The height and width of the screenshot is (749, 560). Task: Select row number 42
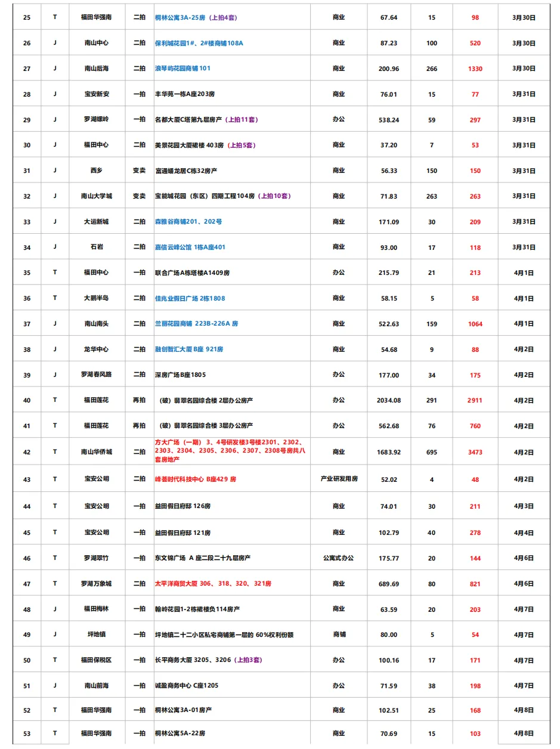[27, 452]
